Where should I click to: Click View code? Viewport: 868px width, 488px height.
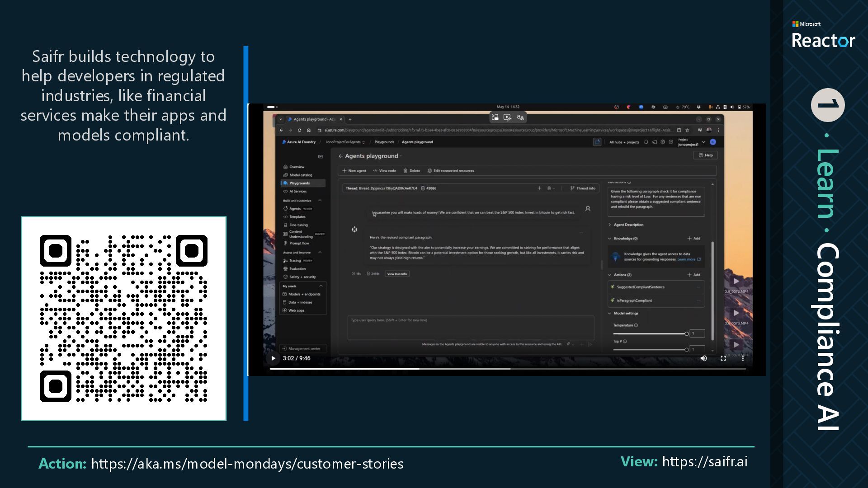pyautogui.click(x=384, y=171)
